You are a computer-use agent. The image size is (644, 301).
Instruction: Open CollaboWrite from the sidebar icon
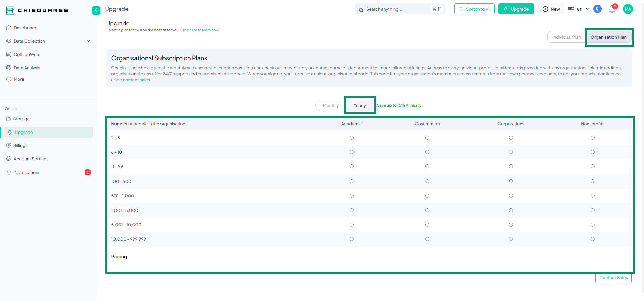pos(9,54)
